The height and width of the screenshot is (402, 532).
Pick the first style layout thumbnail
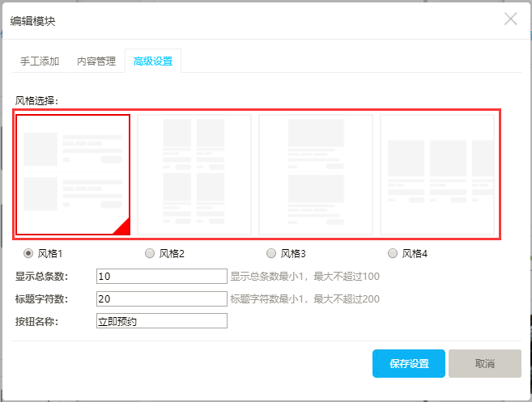[73, 174]
